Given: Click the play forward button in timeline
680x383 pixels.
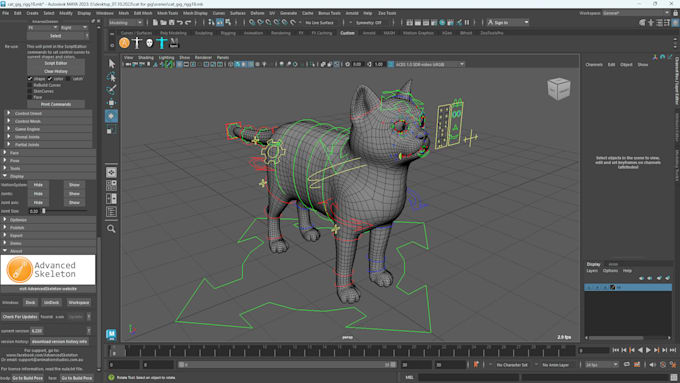Looking at the screenshot, I should tap(648, 350).
